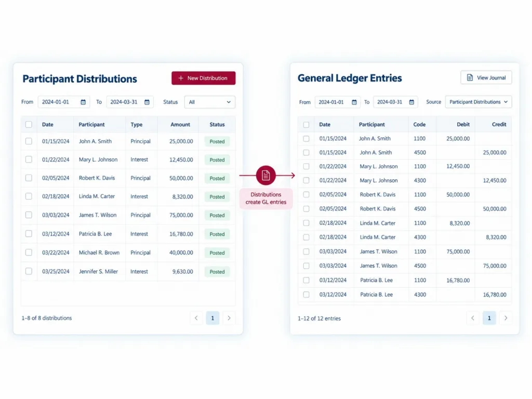Click Distributions From date field 2024-01-01
The height and width of the screenshot is (399, 532).
click(64, 102)
